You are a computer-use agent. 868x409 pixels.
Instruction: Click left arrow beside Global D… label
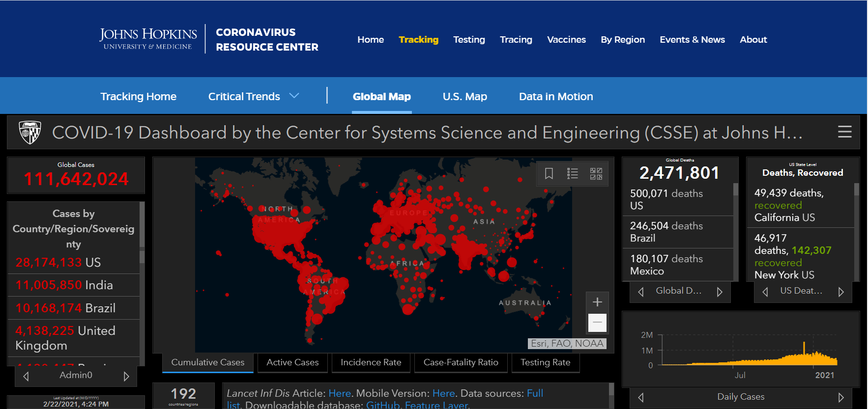641,292
